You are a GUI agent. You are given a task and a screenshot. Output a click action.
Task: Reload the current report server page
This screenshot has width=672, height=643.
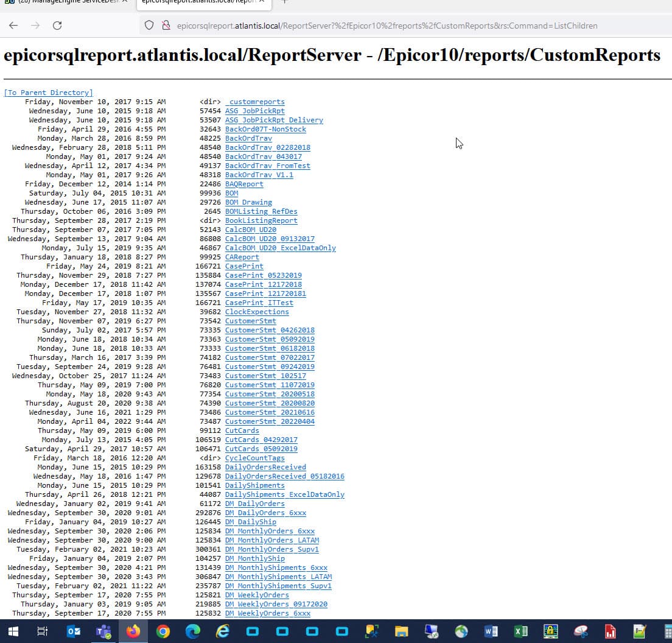click(57, 26)
